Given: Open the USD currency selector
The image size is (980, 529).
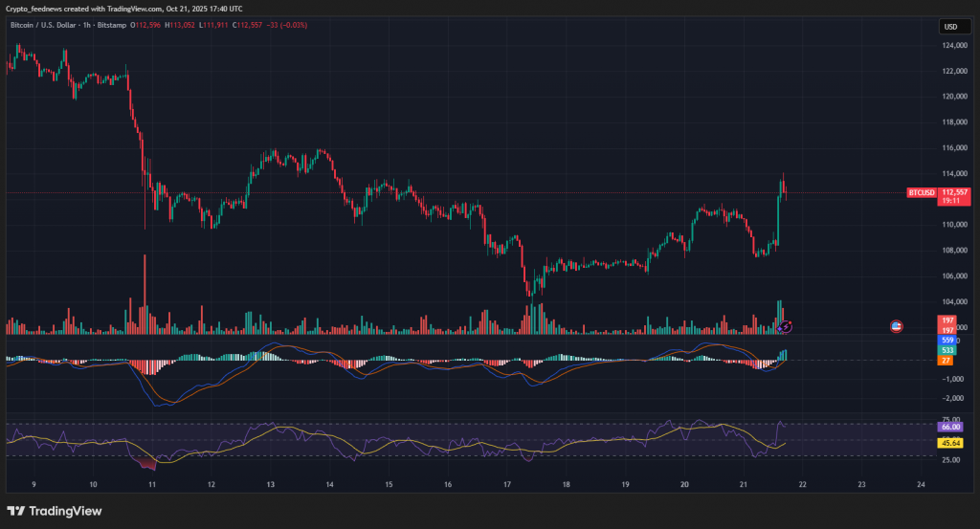Looking at the screenshot, I should click(950, 27).
